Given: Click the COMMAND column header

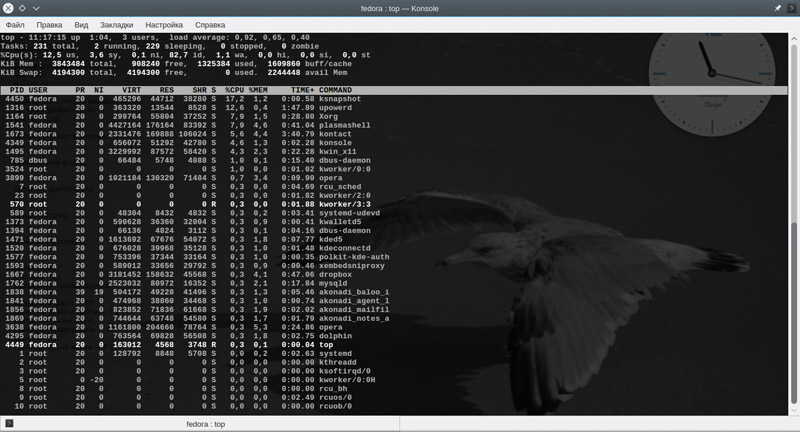Looking at the screenshot, I should 335,90.
